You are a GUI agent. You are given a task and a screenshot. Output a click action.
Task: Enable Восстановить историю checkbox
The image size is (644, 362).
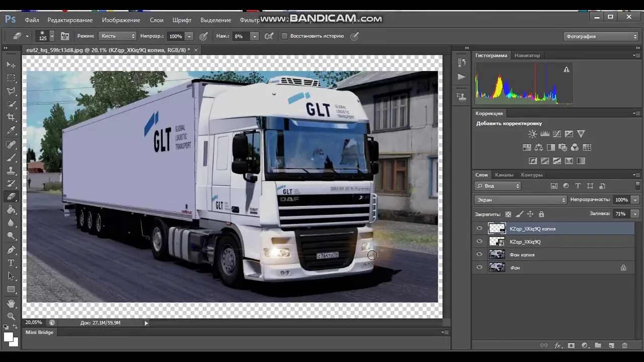284,36
